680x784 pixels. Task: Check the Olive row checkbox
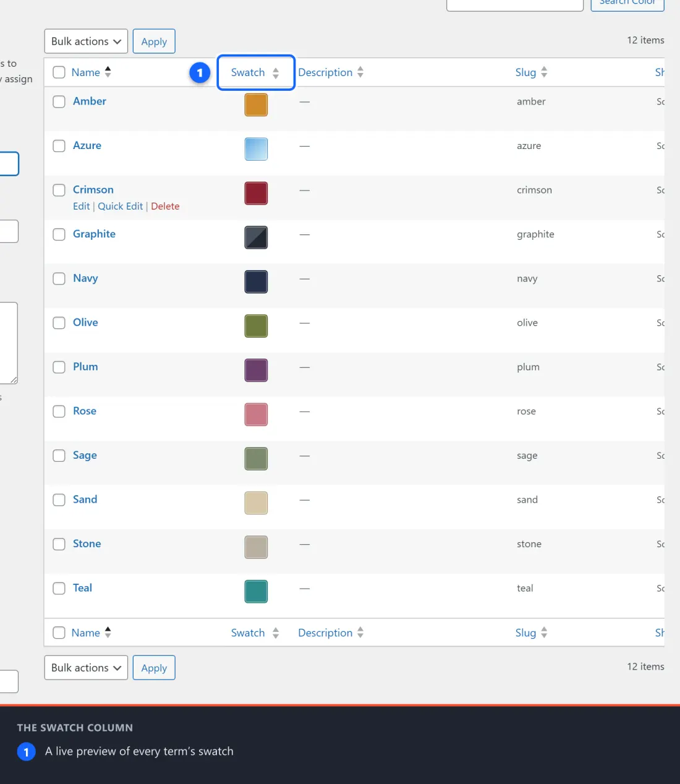click(59, 323)
